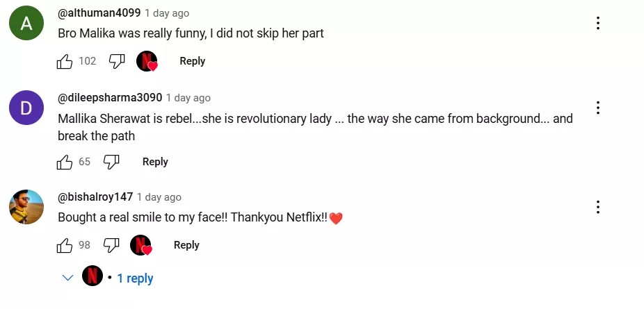Dislike the comment about Malika being funny
The width and height of the screenshot is (644, 309).
pos(117,61)
